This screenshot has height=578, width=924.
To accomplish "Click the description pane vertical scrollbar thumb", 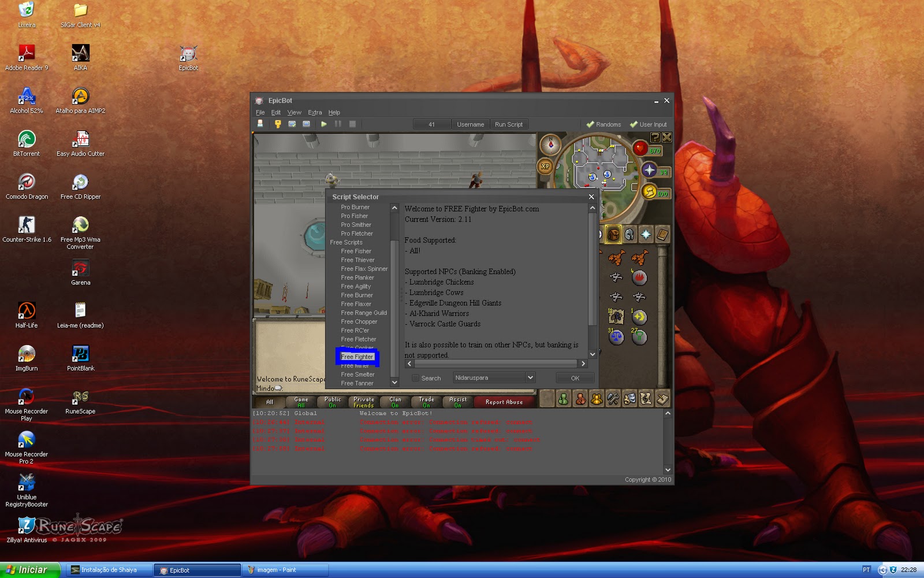I will [593, 269].
